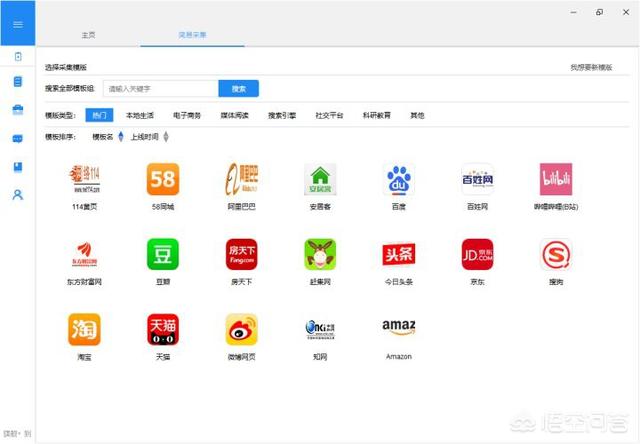The width and height of the screenshot is (640, 444).
Task: Click the Amazon label text
Action: (399, 357)
